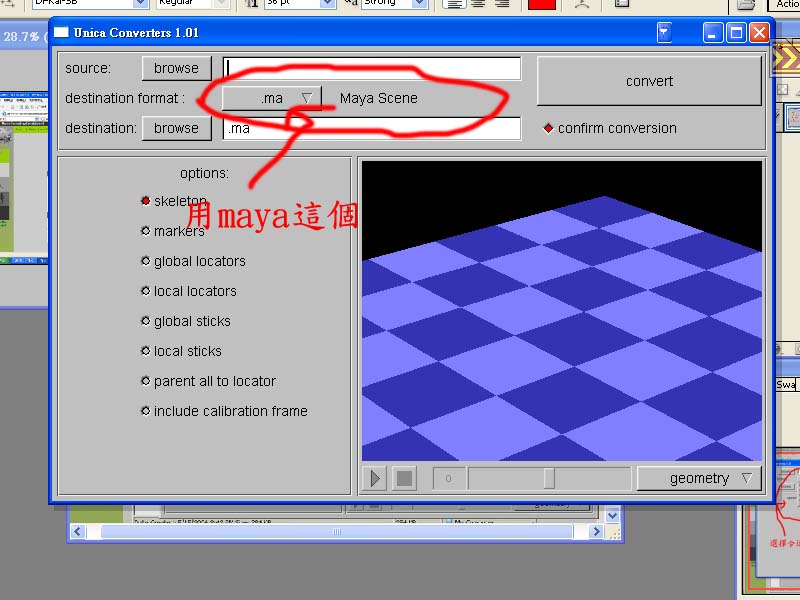The width and height of the screenshot is (800, 600).
Task: Focus the destination path field showing .ma
Action: click(x=372, y=128)
